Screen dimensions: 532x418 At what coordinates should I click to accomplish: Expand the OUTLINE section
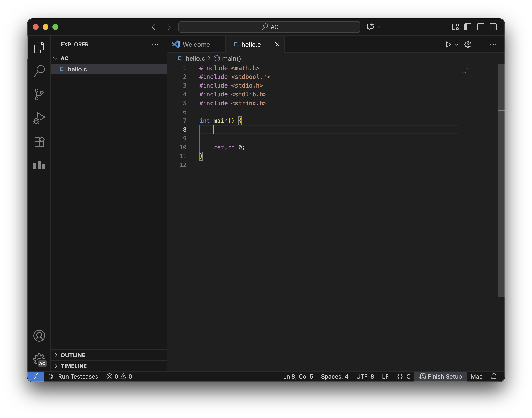(73, 355)
